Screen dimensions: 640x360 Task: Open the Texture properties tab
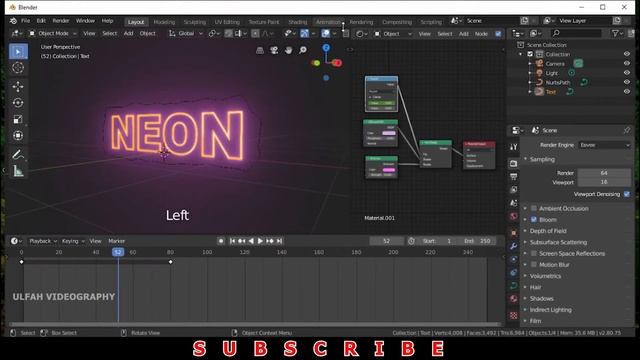tap(513, 316)
